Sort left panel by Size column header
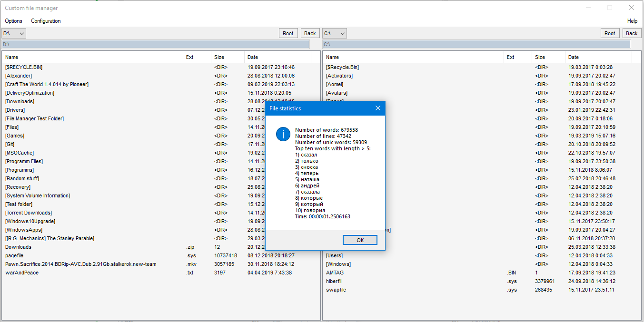Image resolution: width=644 pixels, height=322 pixels. (228, 57)
